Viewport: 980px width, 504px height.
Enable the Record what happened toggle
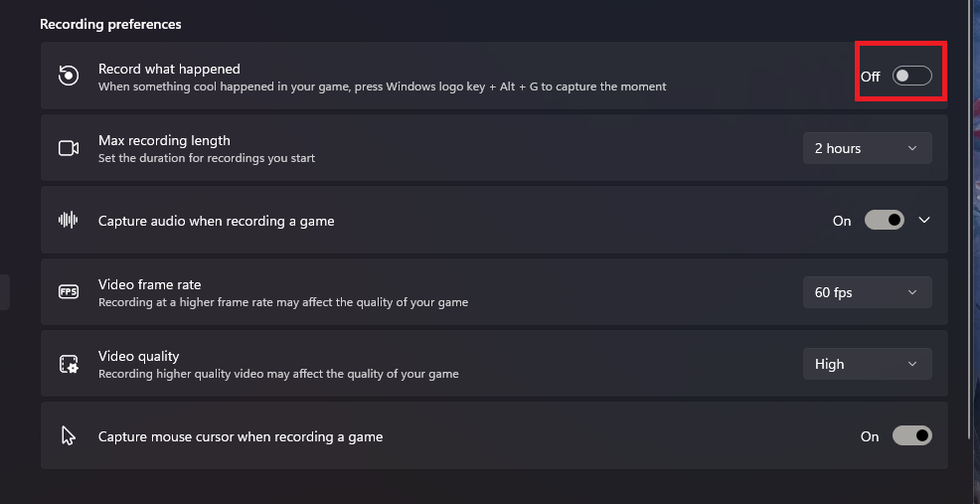coord(911,77)
